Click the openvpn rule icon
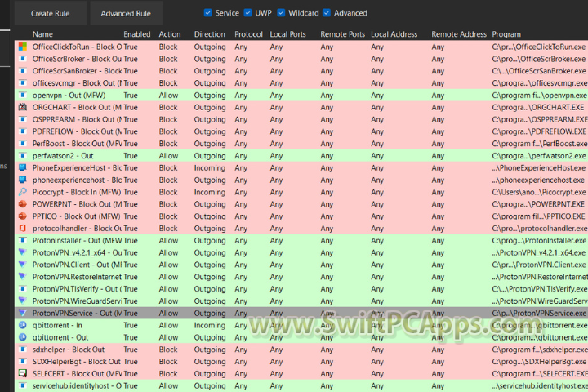This screenshot has width=588, height=392. 23,95
